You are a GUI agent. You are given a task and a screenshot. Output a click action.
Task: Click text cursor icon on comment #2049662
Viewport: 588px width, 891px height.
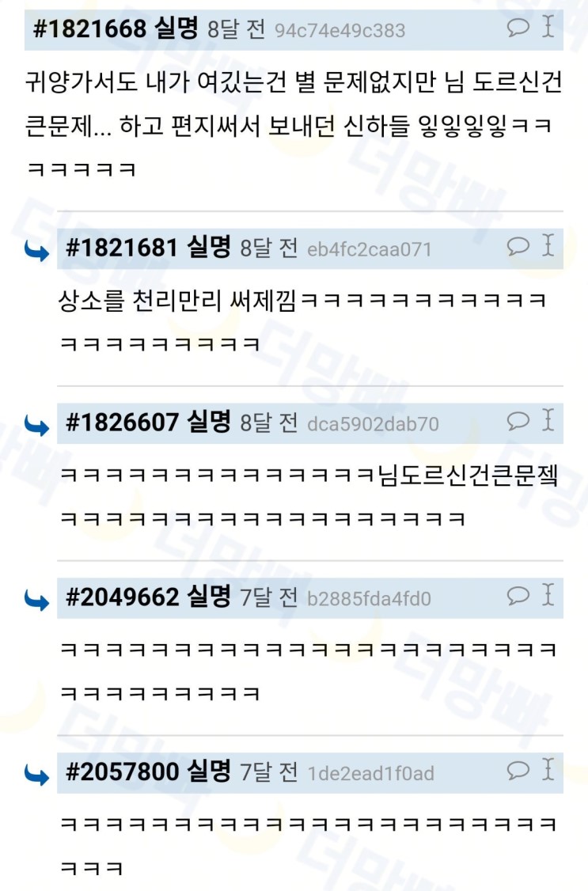coord(548,594)
